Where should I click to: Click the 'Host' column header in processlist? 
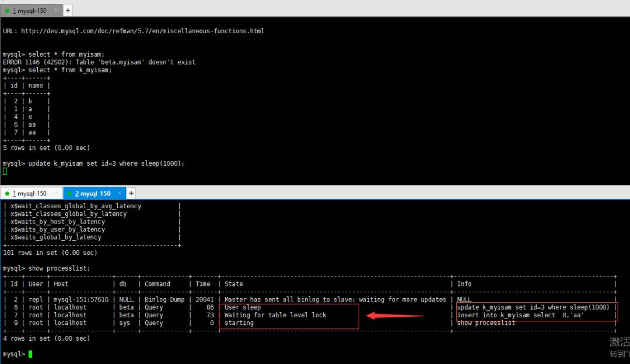point(61,284)
